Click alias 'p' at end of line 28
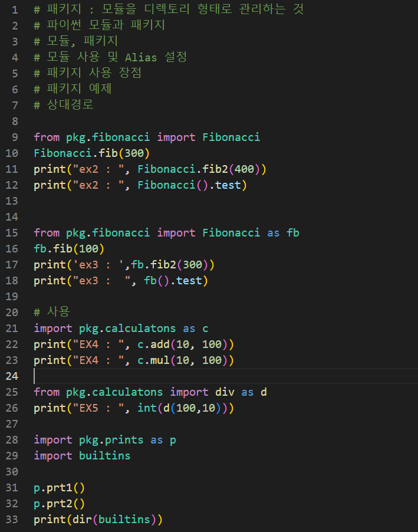The height and width of the screenshot is (532, 418). click(x=173, y=441)
